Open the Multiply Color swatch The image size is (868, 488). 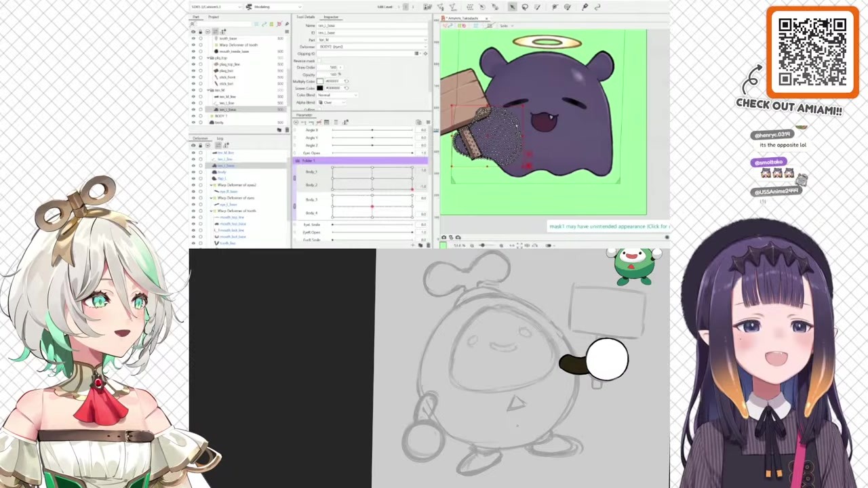coord(320,81)
